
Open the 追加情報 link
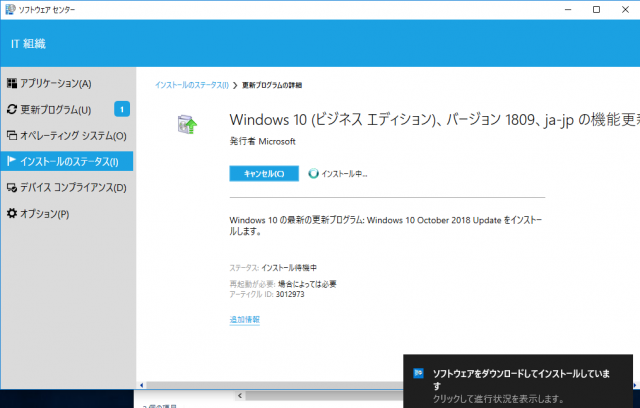244,319
